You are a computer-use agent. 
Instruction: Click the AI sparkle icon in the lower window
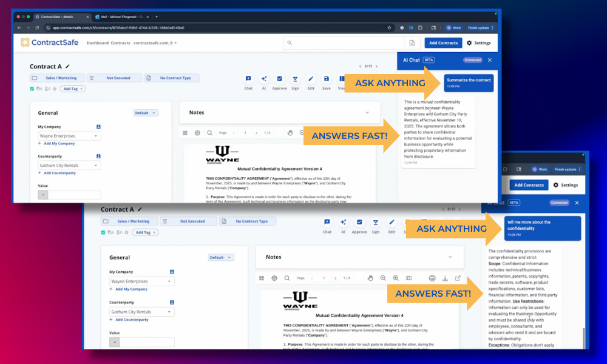[343, 222]
